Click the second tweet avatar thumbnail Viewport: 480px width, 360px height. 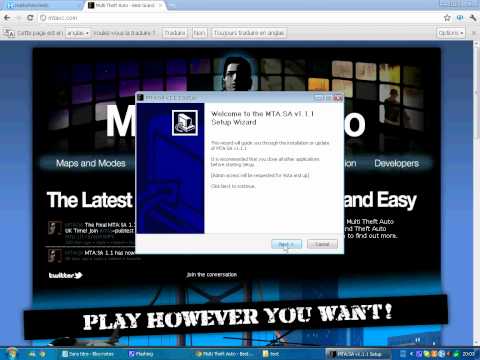point(55,255)
